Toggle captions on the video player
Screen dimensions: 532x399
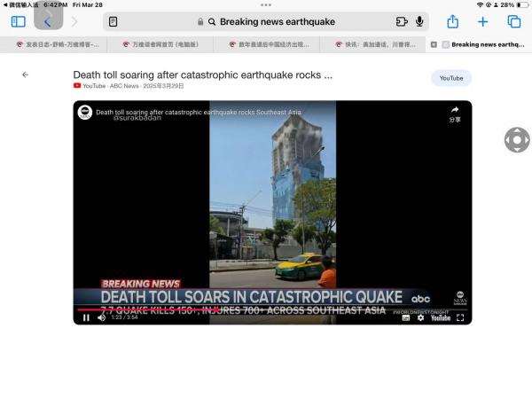tap(406, 317)
